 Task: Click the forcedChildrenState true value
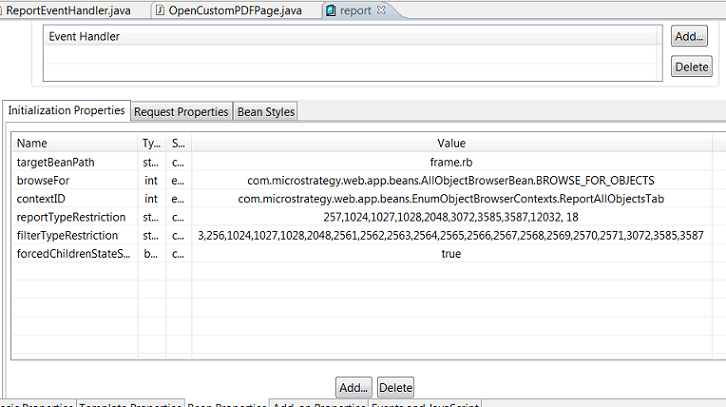[451, 254]
